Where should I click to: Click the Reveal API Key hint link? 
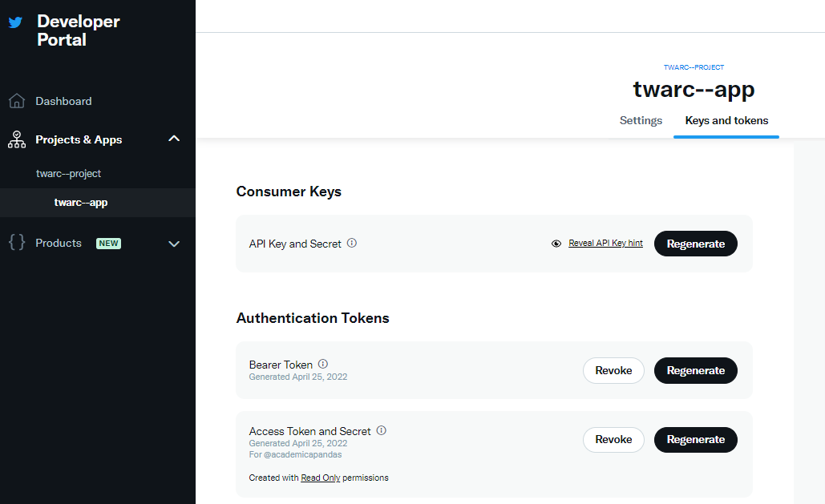coord(605,243)
